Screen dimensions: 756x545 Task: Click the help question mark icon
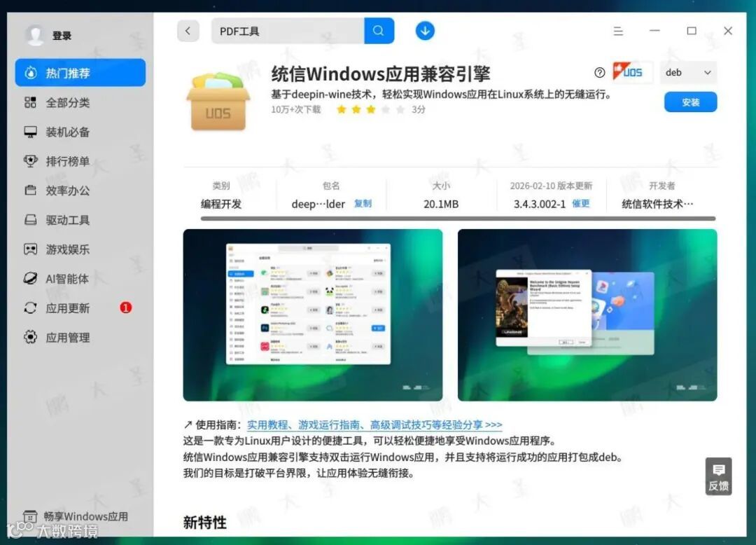point(599,73)
